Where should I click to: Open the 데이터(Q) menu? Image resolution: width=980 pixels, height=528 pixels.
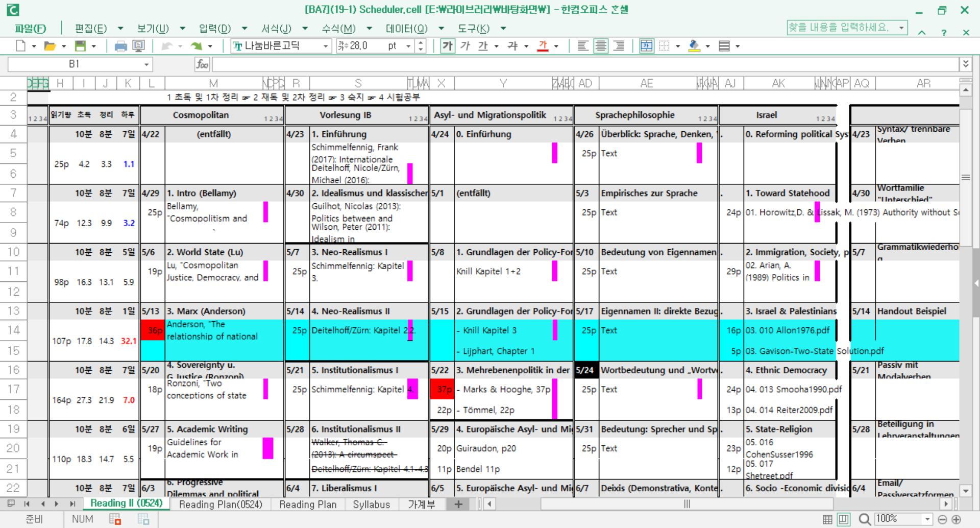[x=406, y=29]
